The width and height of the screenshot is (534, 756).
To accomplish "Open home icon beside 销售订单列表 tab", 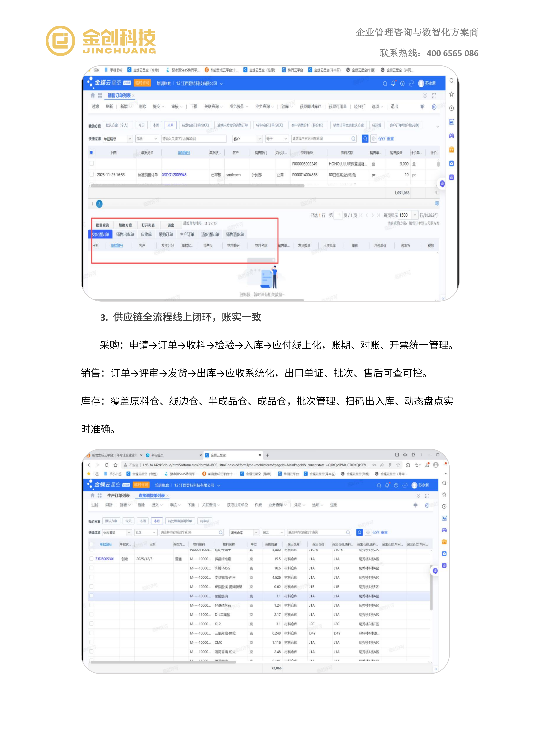I will tap(93, 95).
